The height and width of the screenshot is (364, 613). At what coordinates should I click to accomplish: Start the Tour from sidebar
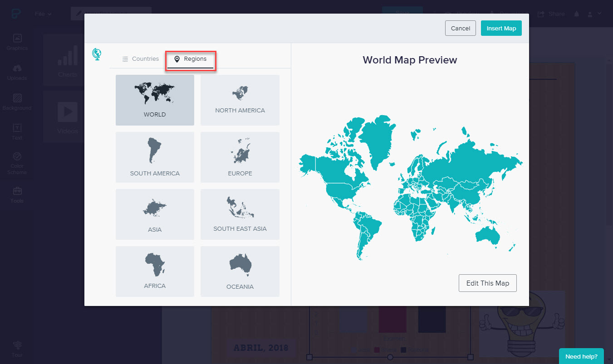(x=17, y=349)
